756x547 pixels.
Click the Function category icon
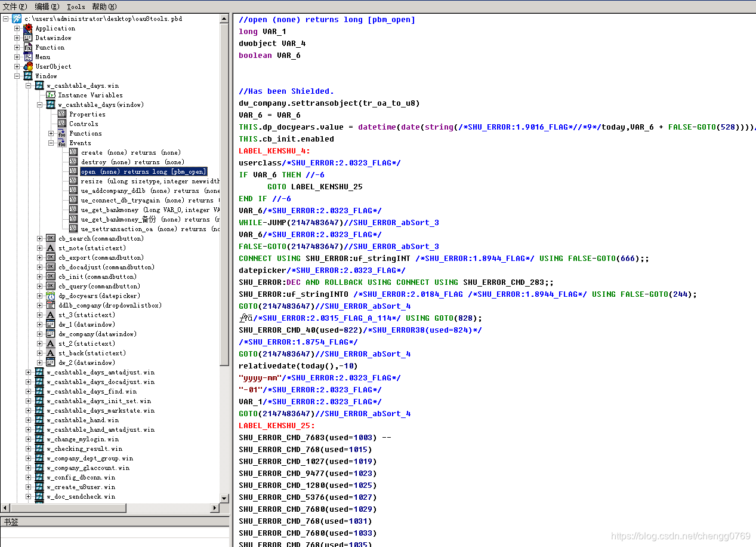pos(28,47)
